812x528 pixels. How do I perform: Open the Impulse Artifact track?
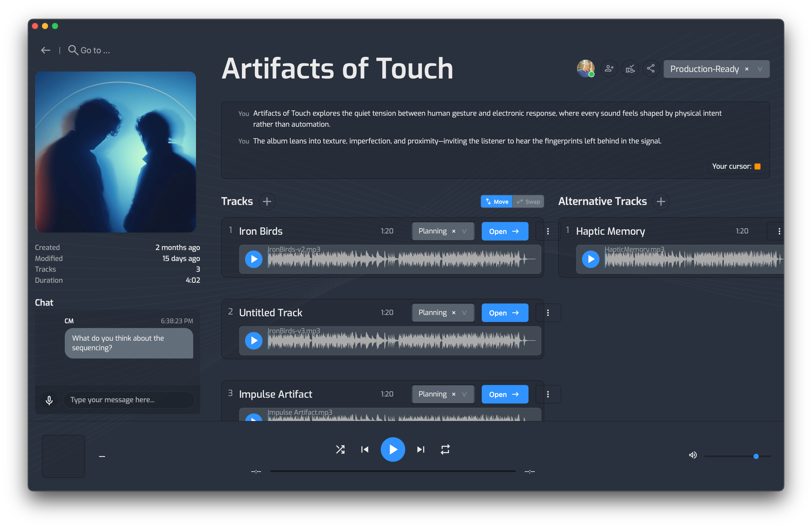pyautogui.click(x=504, y=394)
